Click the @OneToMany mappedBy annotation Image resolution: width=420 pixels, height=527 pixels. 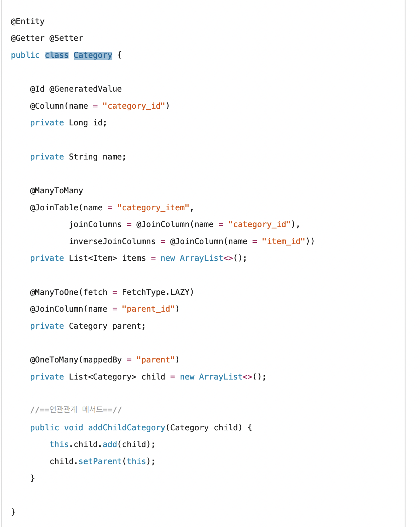point(105,360)
